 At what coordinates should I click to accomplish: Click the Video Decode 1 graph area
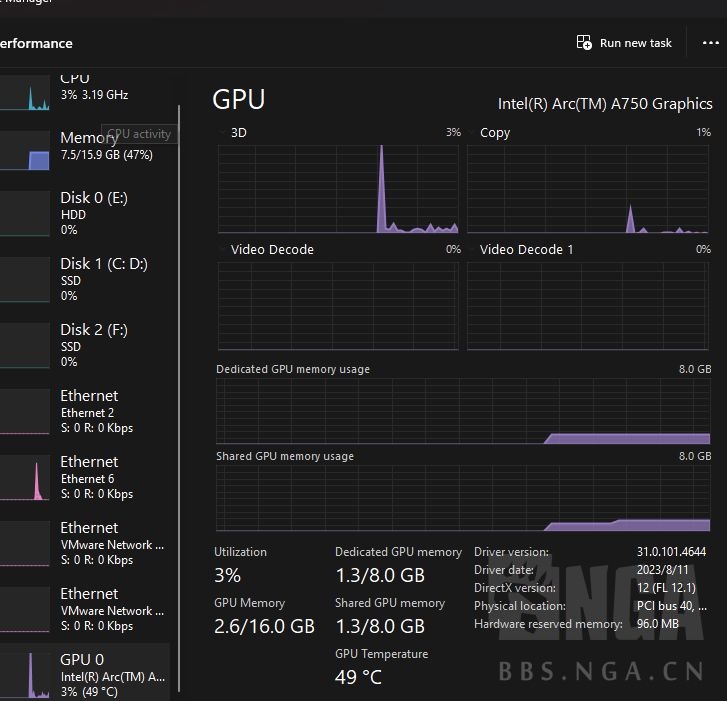588,305
